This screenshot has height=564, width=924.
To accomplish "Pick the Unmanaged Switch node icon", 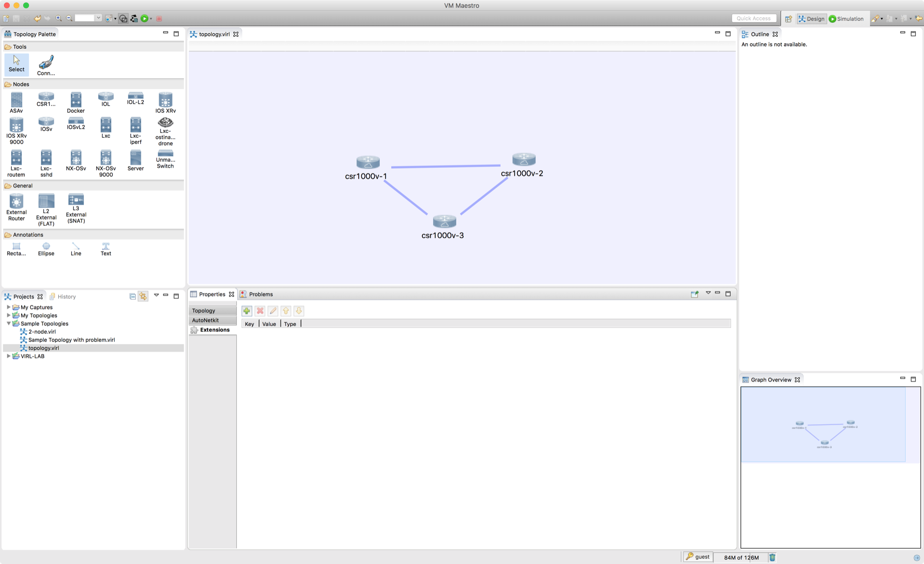I will (166, 159).
